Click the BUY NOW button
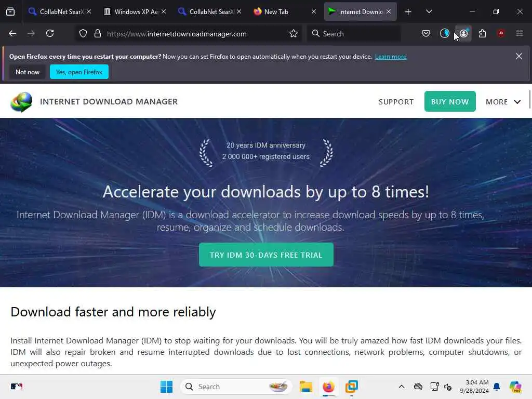The image size is (532, 399). [x=450, y=101]
